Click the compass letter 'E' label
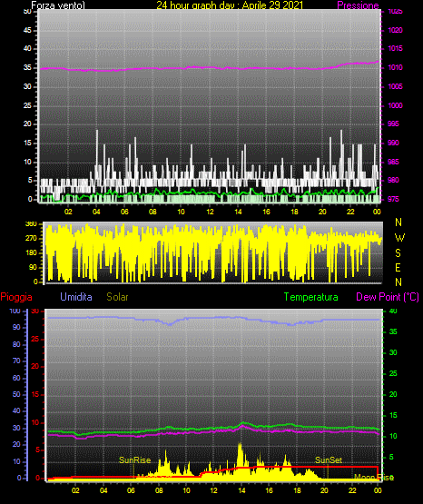423x504 pixels. [x=398, y=267]
